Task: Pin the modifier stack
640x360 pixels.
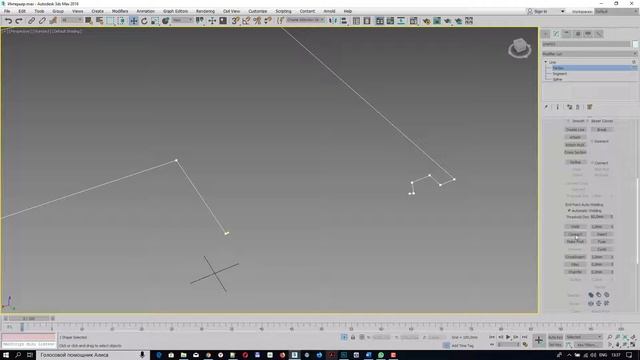Action: click(x=546, y=107)
